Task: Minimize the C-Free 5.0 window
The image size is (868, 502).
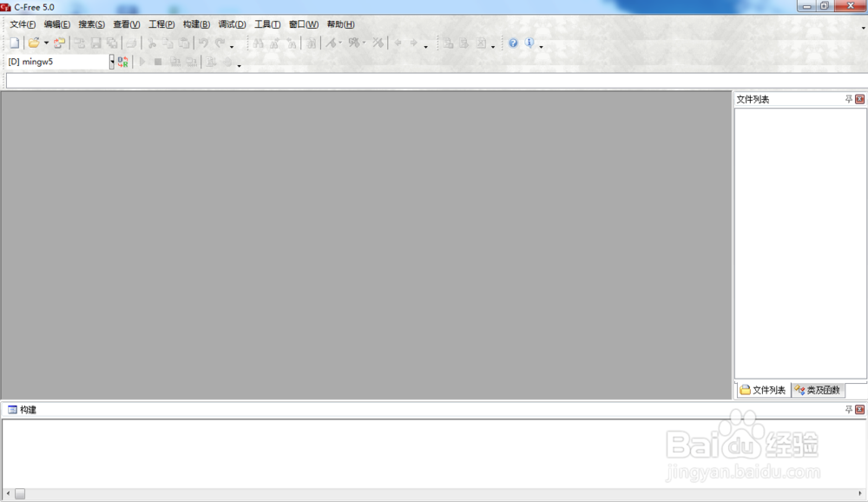Action: (x=806, y=6)
